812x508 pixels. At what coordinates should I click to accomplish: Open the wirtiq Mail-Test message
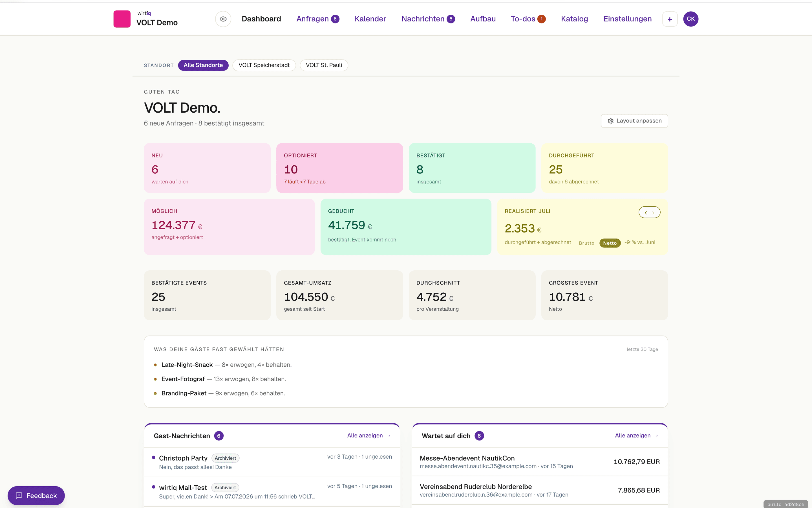[272, 492]
